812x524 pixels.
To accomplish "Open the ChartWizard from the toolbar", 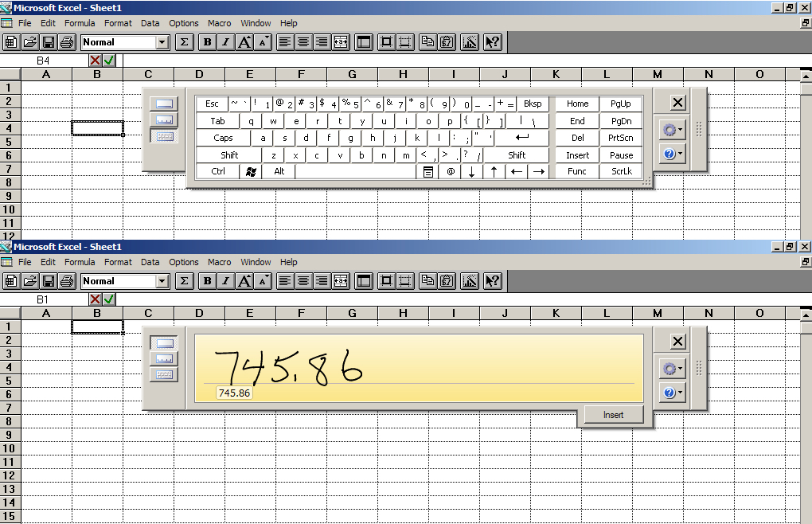I will tap(470, 41).
